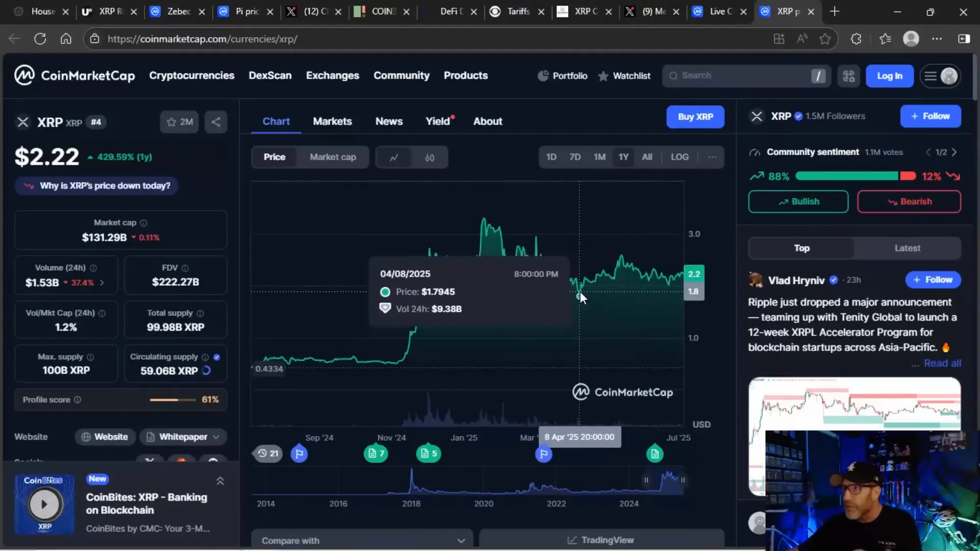The image size is (980, 551).
Task: Follow Vlad Hryniv
Action: (933, 280)
